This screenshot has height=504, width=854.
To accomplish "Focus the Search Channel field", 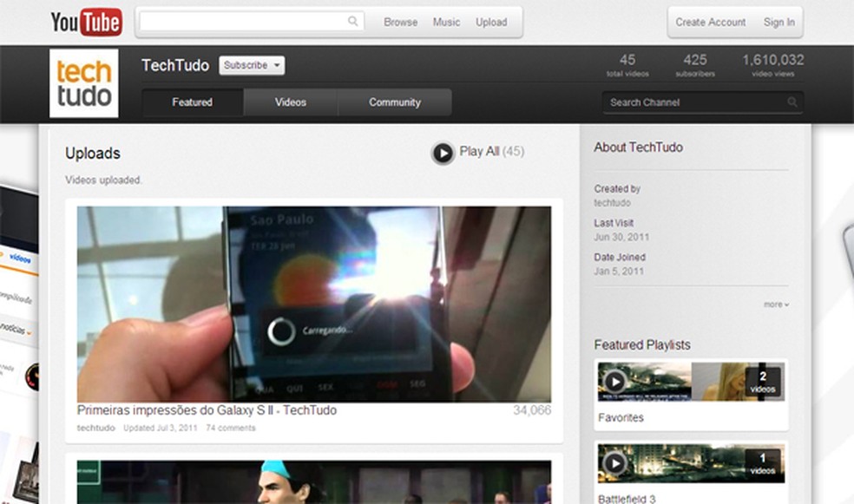I will click(x=703, y=102).
